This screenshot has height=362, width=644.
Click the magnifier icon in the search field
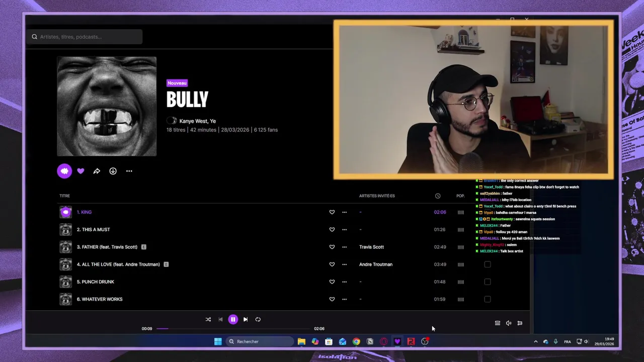tap(35, 37)
